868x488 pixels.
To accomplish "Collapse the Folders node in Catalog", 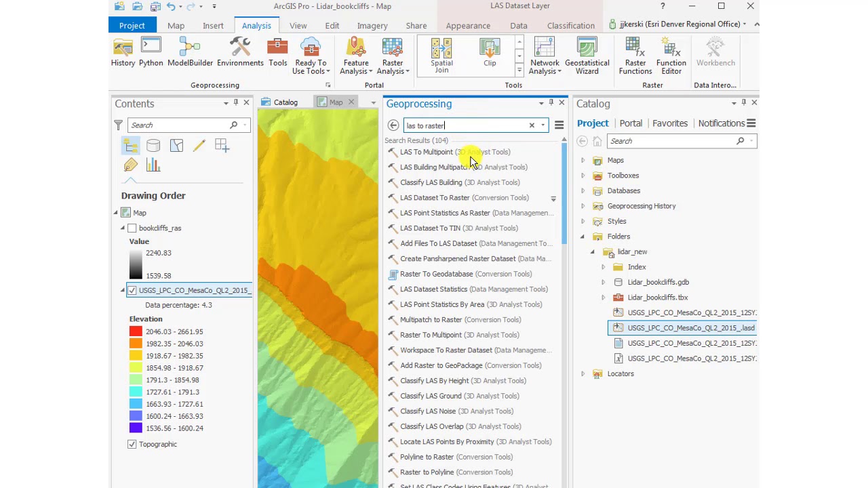I will coord(583,237).
